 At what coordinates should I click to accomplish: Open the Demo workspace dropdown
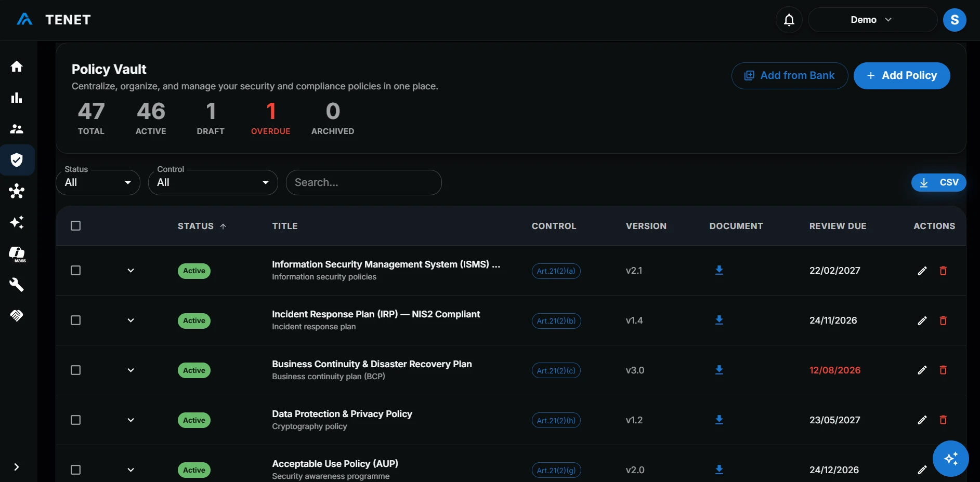click(872, 20)
